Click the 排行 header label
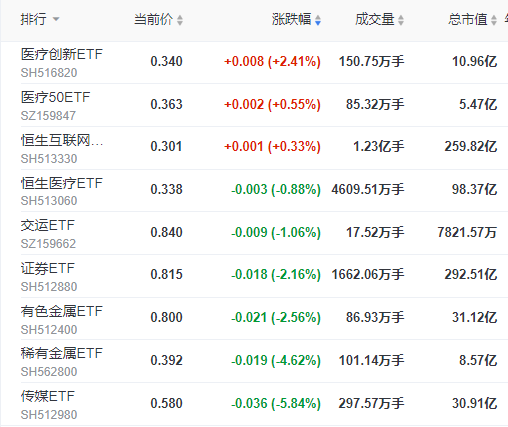This screenshot has height=427, width=508. (33, 19)
